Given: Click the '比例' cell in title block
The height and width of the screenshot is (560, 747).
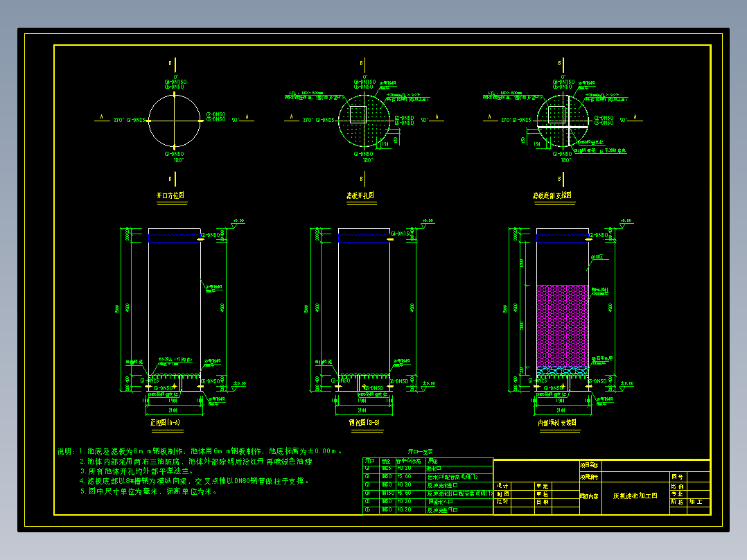Looking at the screenshot, I should tap(677, 487).
